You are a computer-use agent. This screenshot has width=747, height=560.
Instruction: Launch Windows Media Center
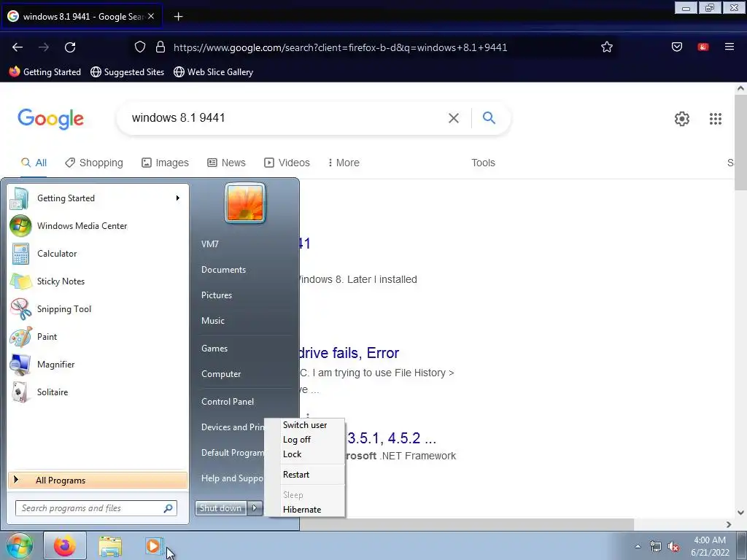tap(98, 226)
